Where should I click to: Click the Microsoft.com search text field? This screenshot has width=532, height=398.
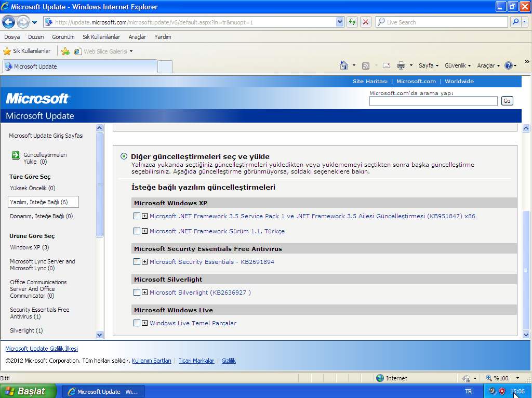pos(433,101)
